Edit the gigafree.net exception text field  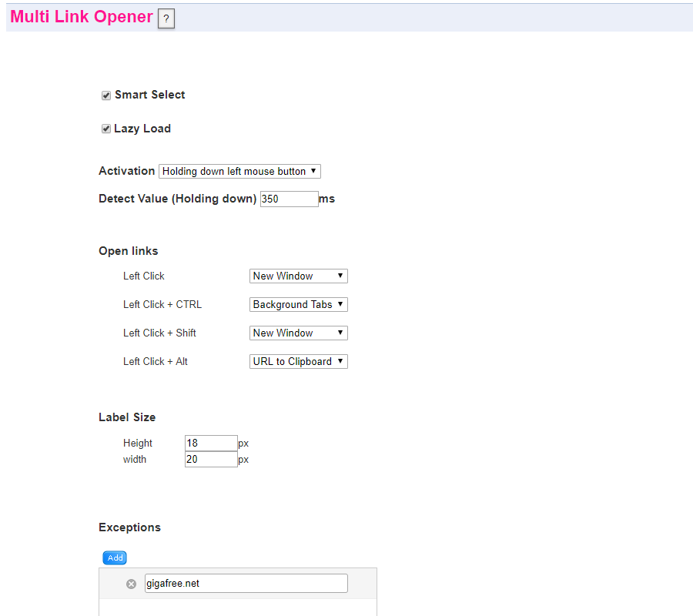point(246,584)
